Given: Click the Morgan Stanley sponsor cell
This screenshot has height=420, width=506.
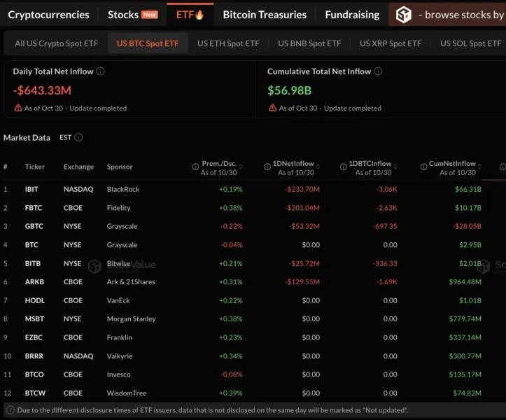Looking at the screenshot, I should point(131,319).
